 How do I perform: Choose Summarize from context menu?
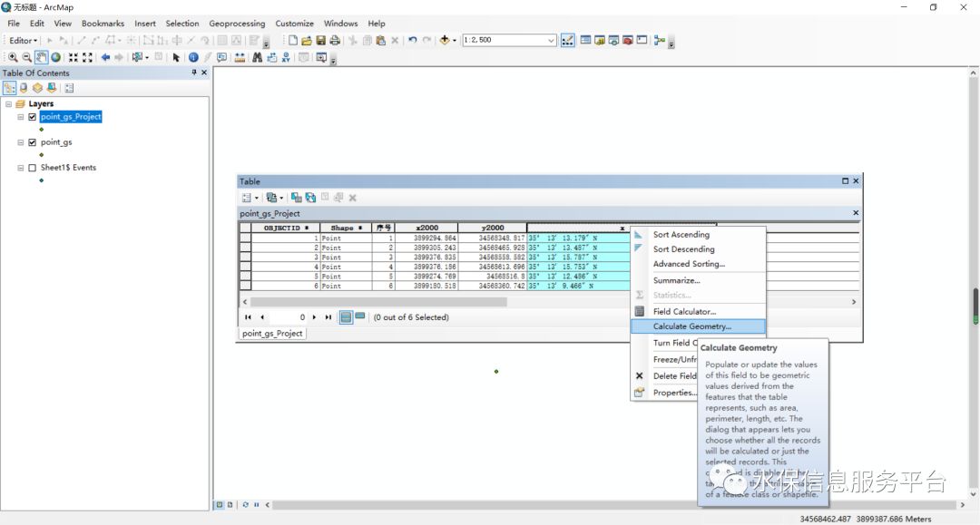tap(698, 280)
